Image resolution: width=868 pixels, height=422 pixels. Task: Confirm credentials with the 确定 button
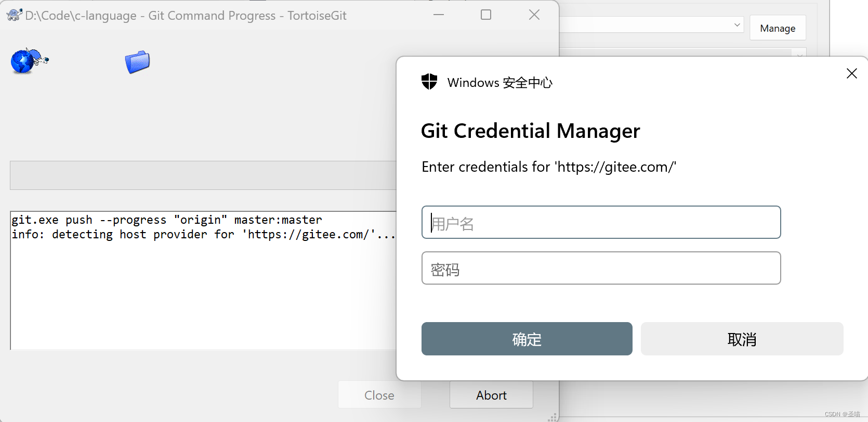click(x=527, y=339)
